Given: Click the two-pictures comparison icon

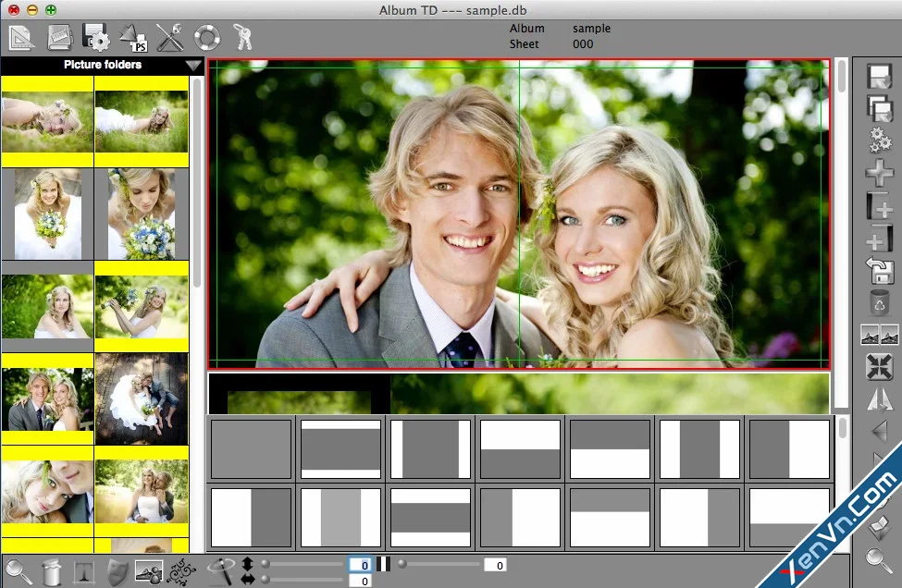Looking at the screenshot, I should (880, 334).
